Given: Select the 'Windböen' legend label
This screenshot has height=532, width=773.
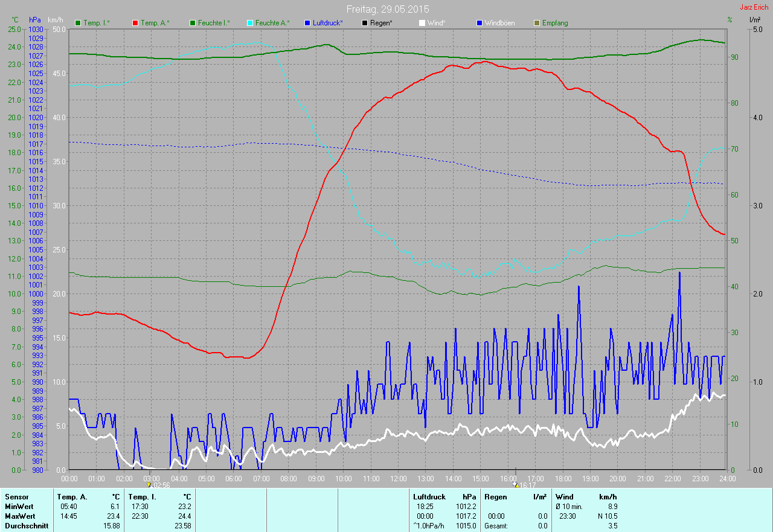Looking at the screenshot, I should point(500,23).
